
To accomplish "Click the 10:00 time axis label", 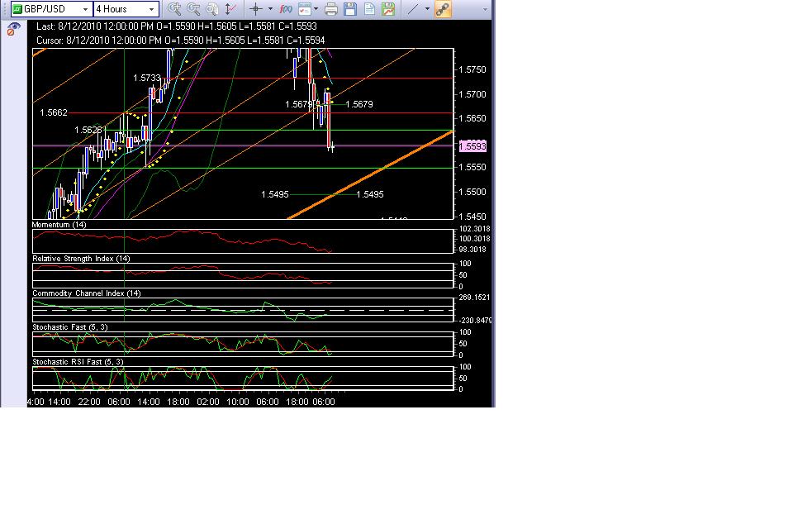I will 238,402.
